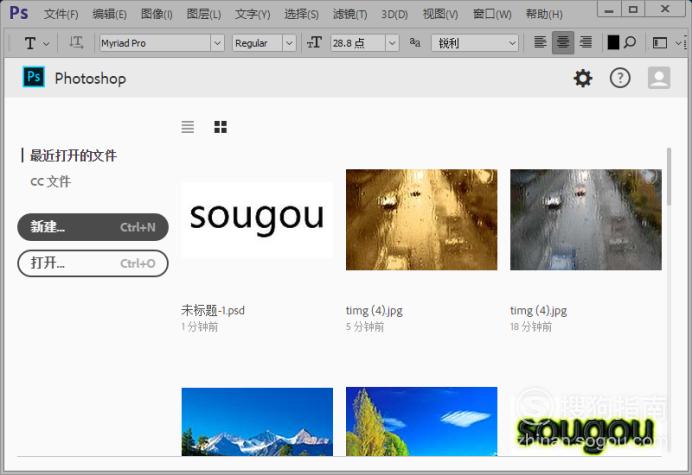This screenshot has height=475, width=692.
Task: Open the user account avatar
Action: pyautogui.click(x=659, y=78)
